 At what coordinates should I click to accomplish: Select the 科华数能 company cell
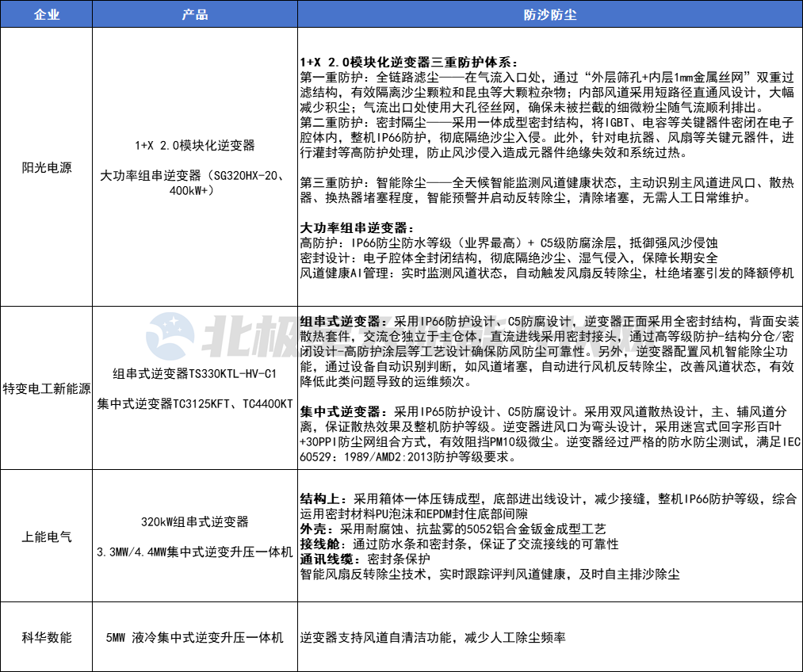[x=46, y=637]
